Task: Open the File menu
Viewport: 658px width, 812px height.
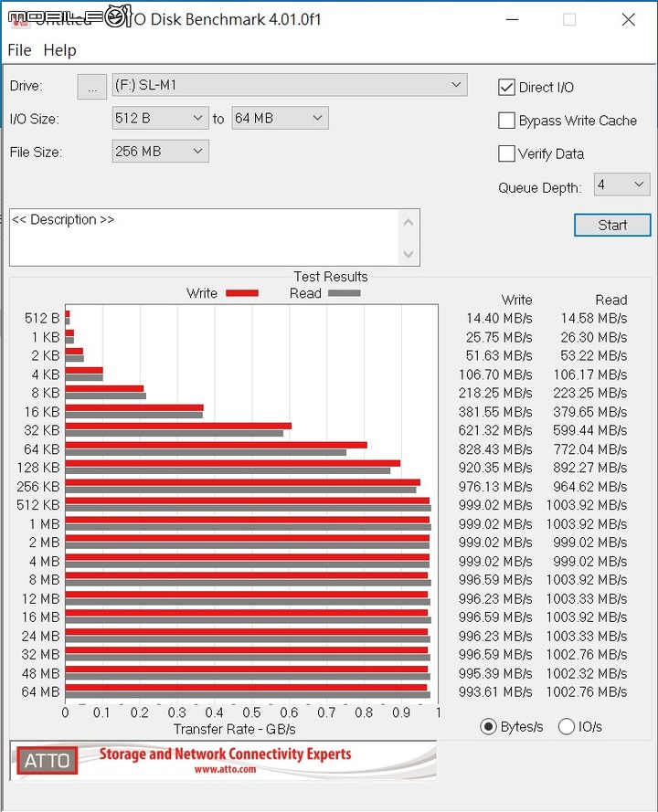Action: point(19,50)
